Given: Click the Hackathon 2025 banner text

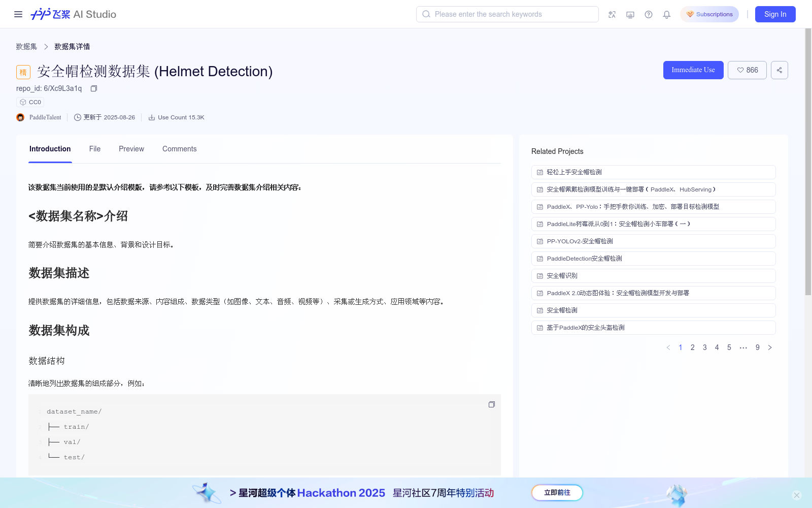Looking at the screenshot, I should [362, 493].
